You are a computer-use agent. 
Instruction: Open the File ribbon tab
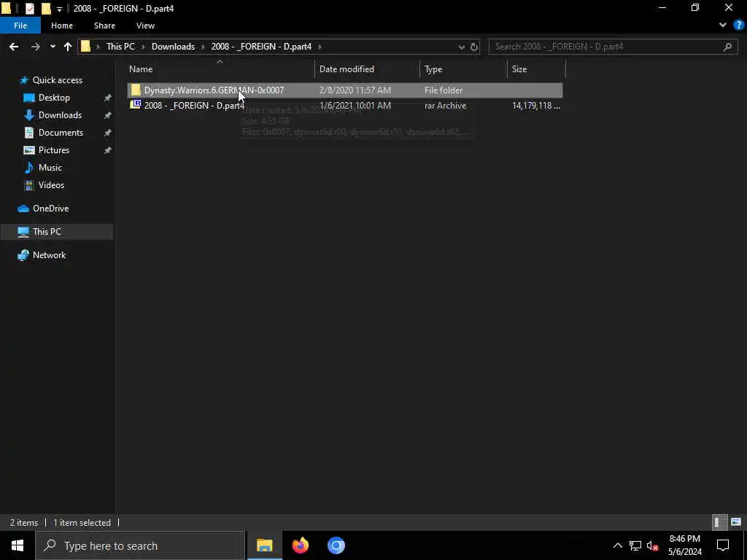20,26
